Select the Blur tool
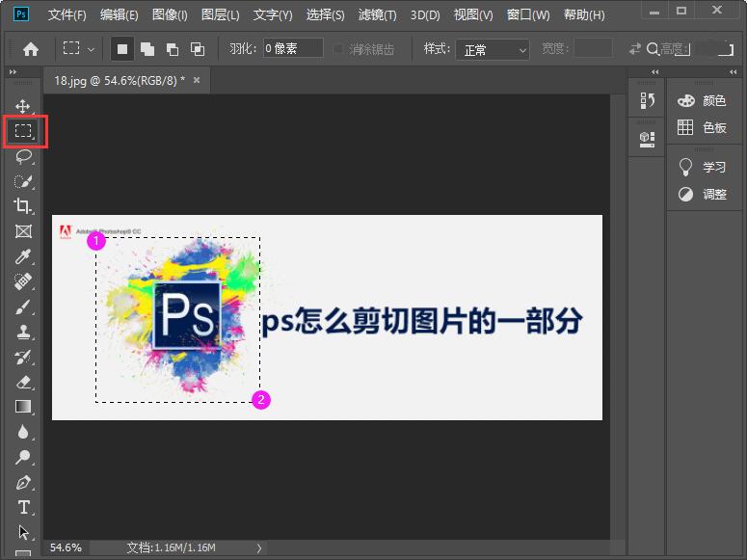 (x=23, y=432)
